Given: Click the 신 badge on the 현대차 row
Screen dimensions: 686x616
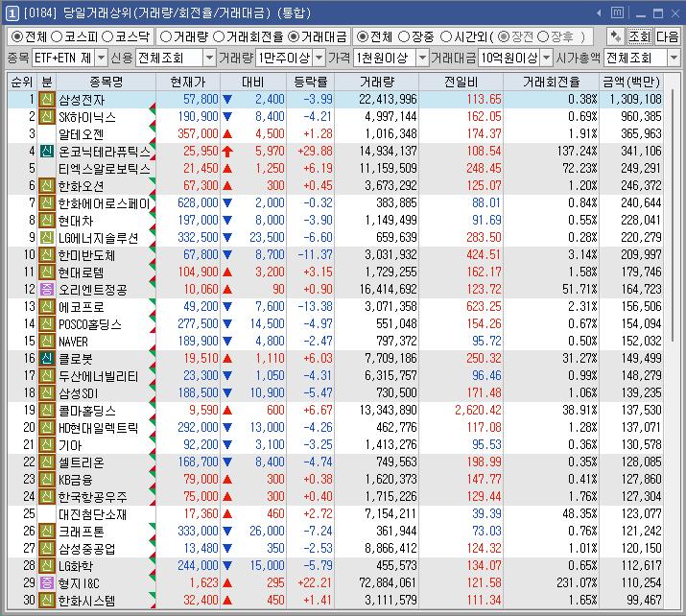Looking at the screenshot, I should pyautogui.click(x=47, y=221).
